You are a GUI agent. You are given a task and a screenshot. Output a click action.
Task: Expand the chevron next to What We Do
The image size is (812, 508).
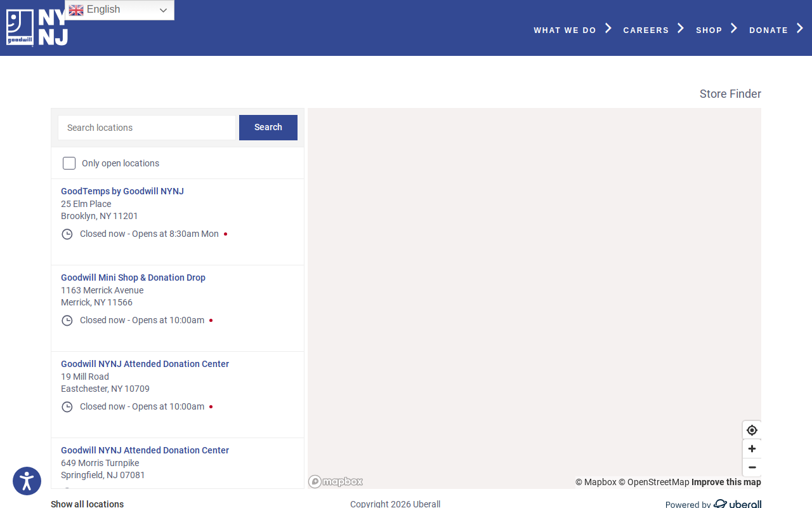coord(608,28)
